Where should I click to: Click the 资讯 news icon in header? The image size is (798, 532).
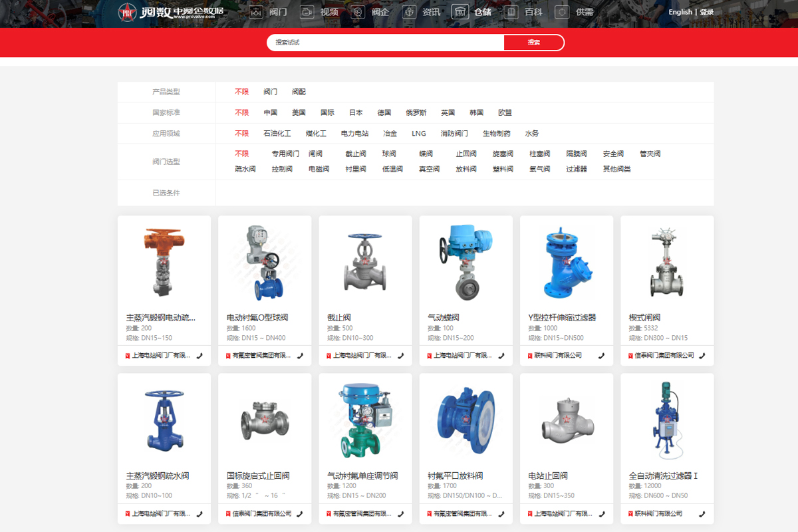point(409,12)
